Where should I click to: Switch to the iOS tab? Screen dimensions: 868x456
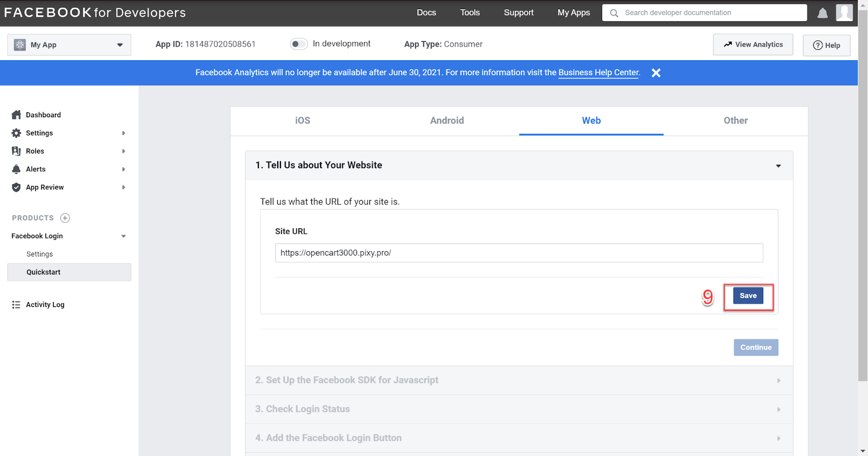coord(303,120)
